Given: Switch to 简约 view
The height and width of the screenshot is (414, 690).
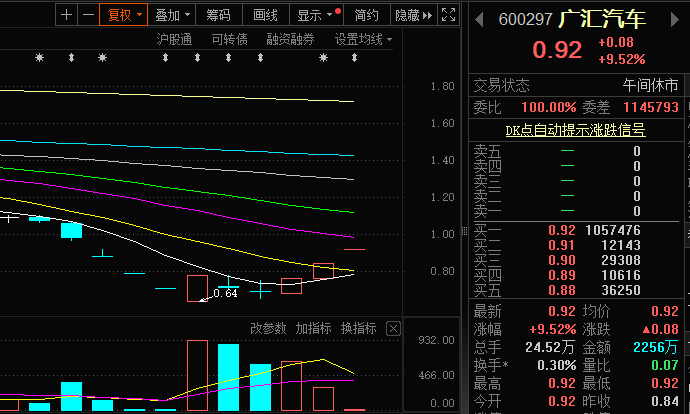Looking at the screenshot, I should point(367,15).
